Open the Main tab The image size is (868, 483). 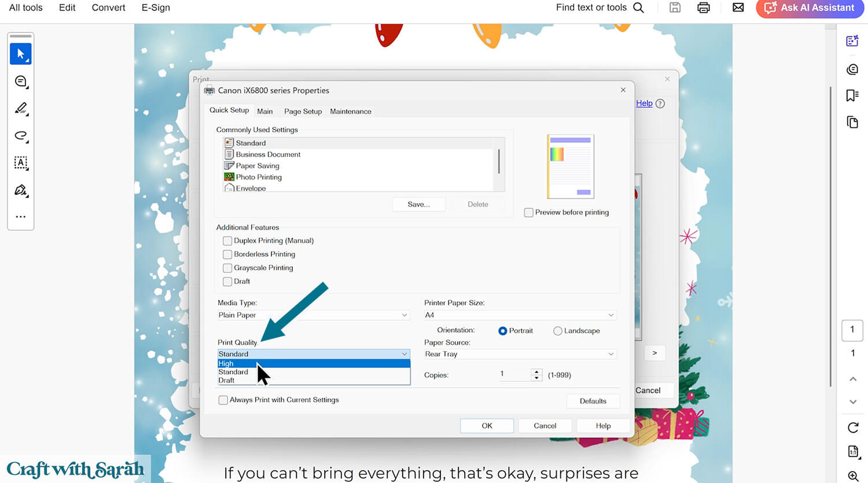(265, 111)
